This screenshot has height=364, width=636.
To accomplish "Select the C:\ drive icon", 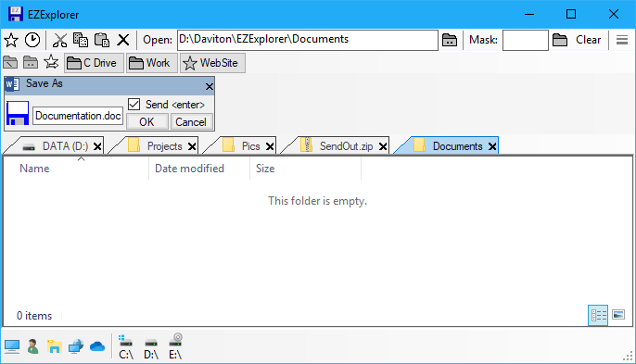I will click(126, 347).
